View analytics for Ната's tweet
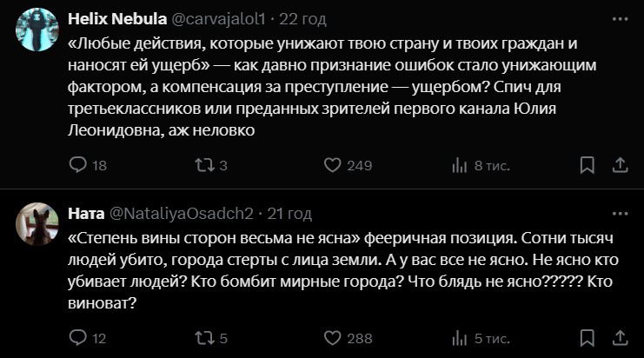 coord(461,338)
